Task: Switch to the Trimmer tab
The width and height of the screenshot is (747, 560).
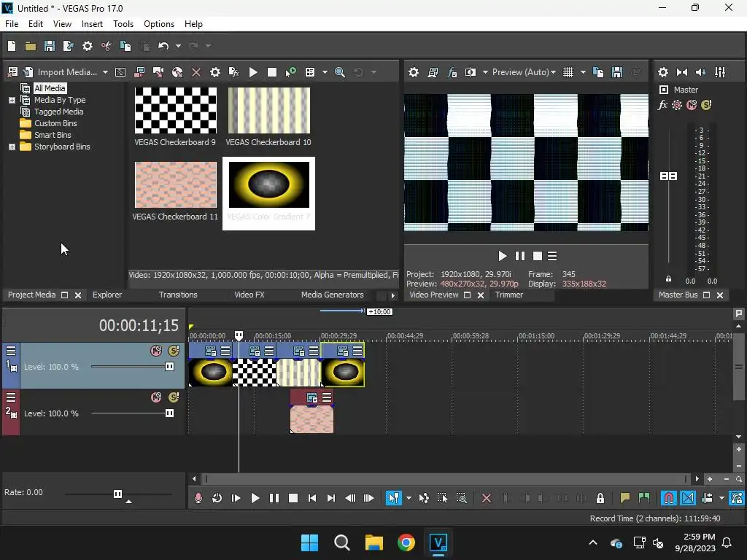Action: pos(508,295)
